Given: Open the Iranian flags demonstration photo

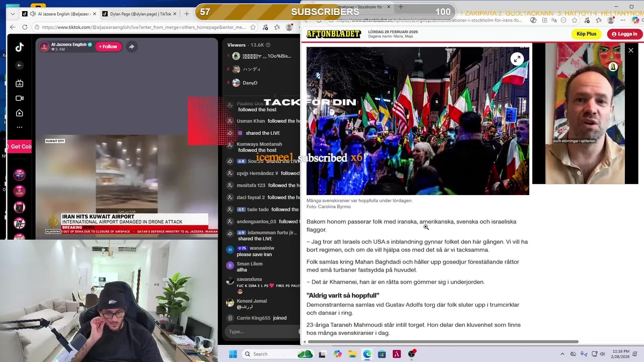Looking at the screenshot, I should 418,121.
